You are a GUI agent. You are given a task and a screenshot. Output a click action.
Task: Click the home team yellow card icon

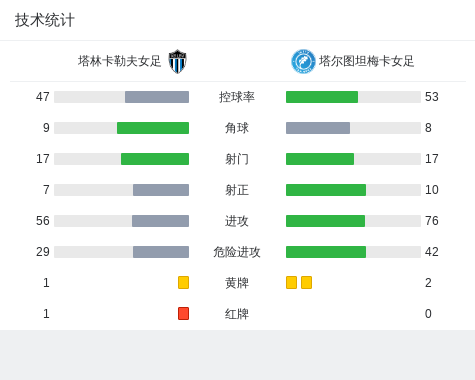[183, 282]
